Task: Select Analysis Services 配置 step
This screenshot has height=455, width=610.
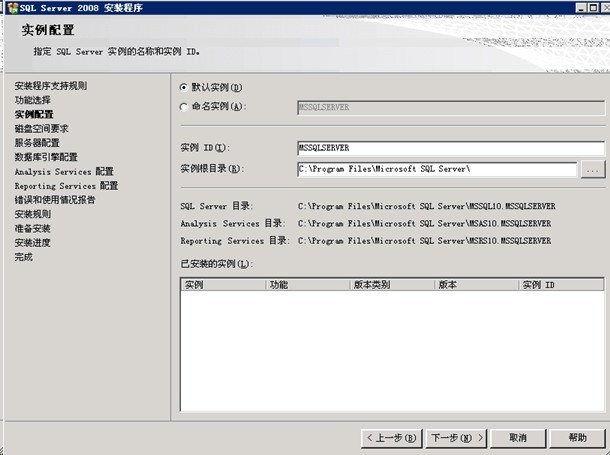Action: pyautogui.click(x=64, y=172)
